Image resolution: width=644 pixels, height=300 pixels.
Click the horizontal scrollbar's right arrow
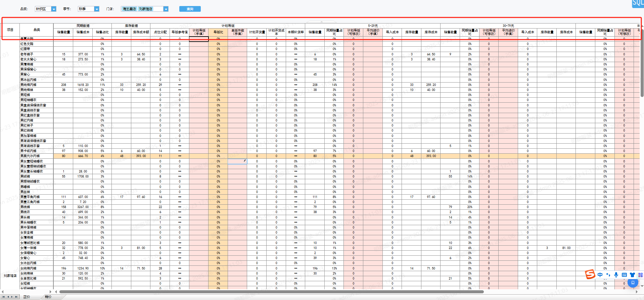[637, 292]
